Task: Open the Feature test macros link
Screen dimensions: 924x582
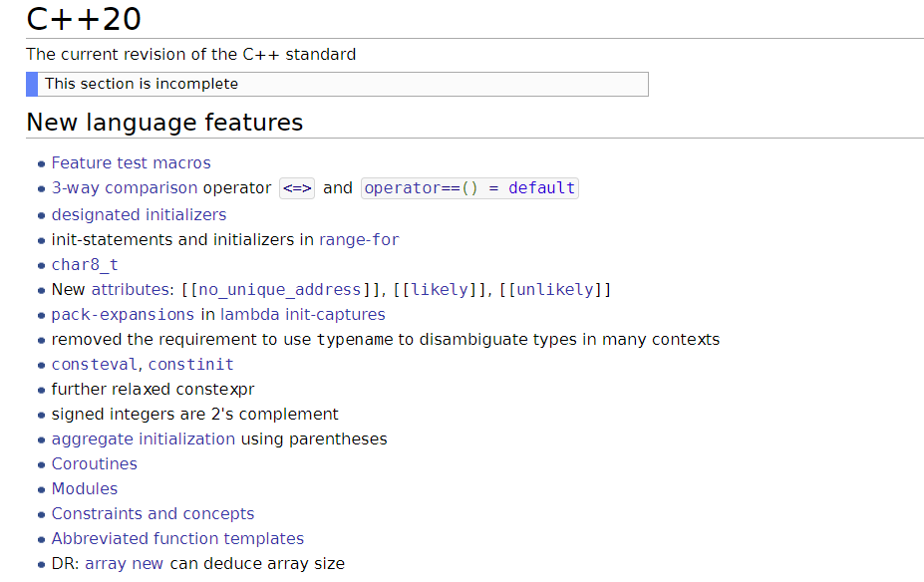Action: [131, 163]
